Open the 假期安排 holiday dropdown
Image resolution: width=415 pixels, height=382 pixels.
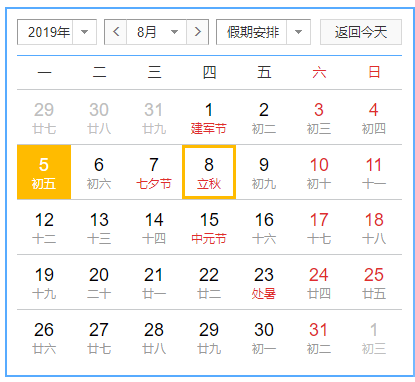[x=263, y=32]
